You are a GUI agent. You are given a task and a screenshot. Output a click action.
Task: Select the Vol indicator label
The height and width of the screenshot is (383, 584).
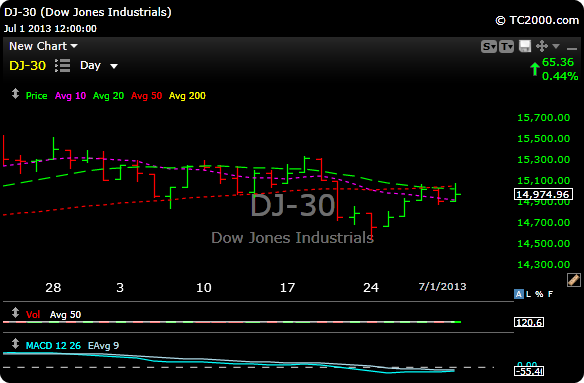tap(33, 315)
